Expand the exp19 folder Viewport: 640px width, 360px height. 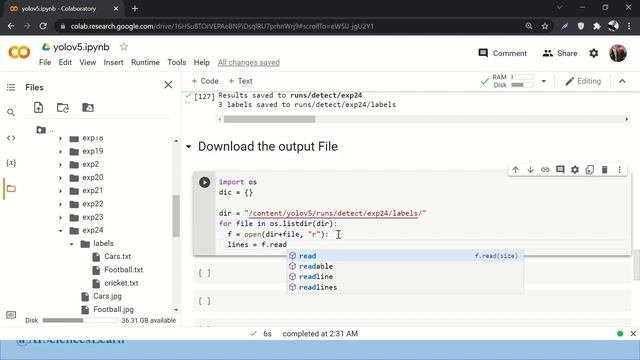[x=60, y=151]
